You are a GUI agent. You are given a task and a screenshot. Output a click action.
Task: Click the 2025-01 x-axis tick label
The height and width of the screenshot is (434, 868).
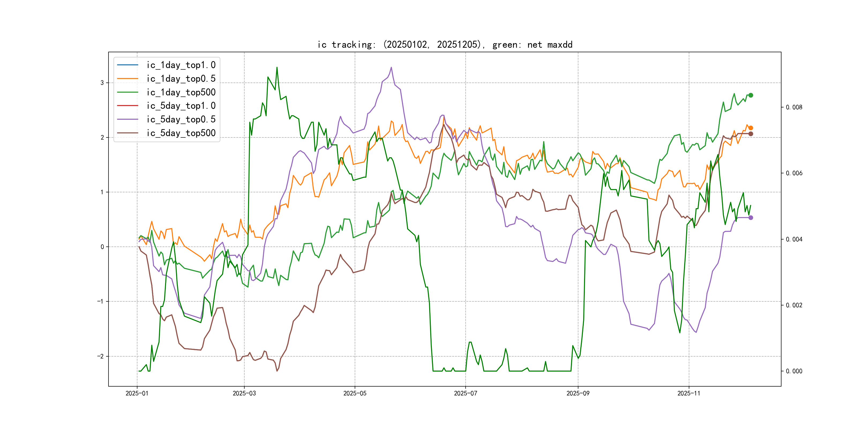[137, 393]
